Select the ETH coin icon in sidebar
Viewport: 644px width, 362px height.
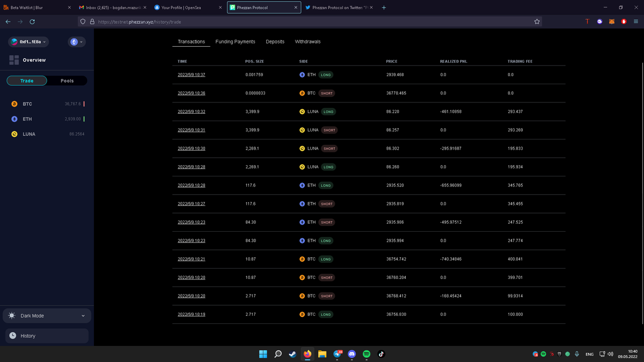point(14,119)
